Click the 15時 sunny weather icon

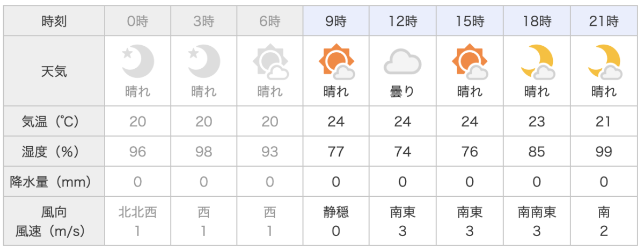click(x=470, y=62)
